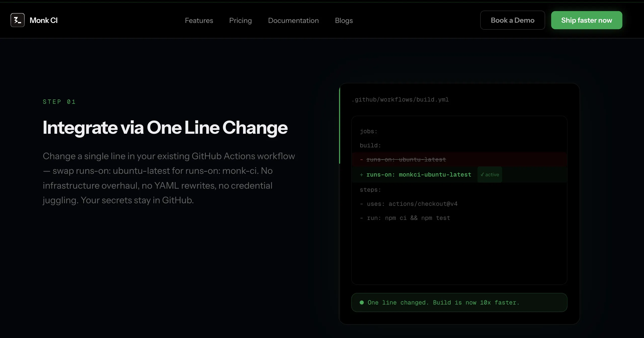
Task: Click the active checkmark badge
Action: point(490,175)
